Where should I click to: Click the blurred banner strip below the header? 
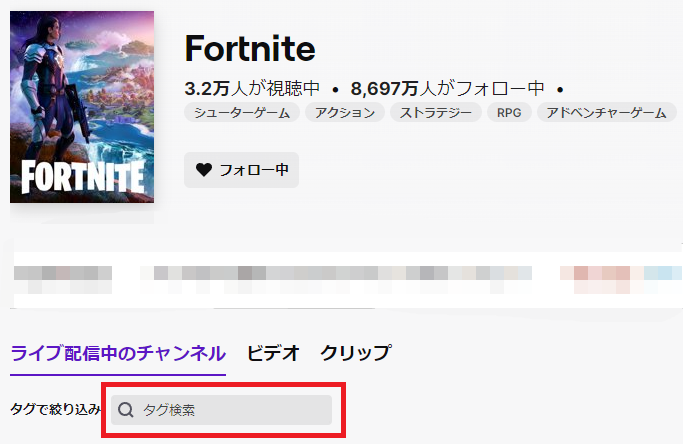tap(340, 273)
